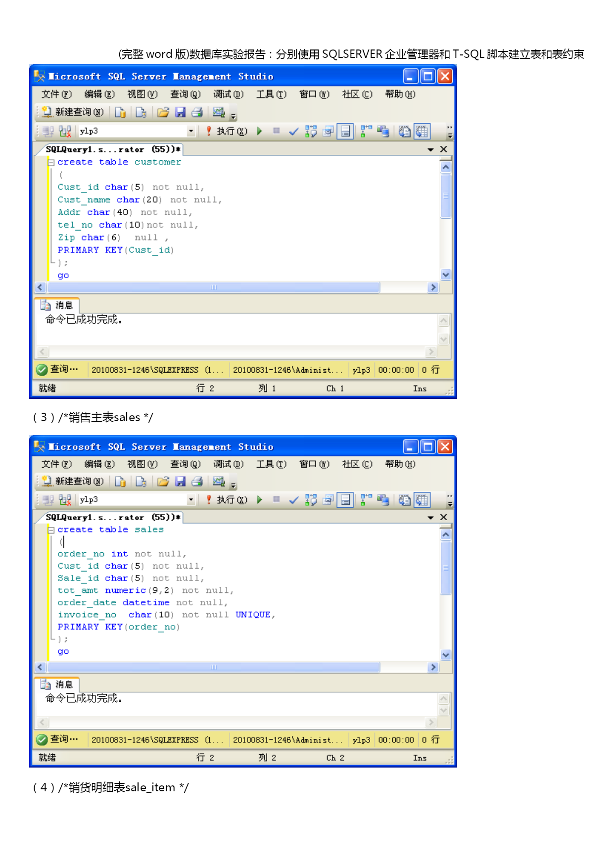Select the 消息 tab in sales window

57,684
